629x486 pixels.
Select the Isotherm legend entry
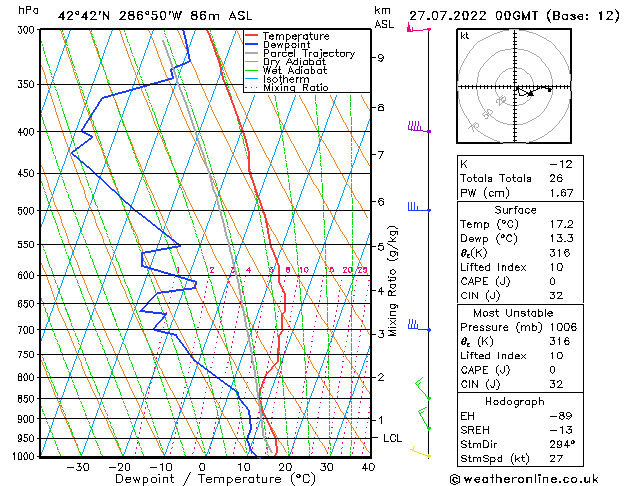pyautogui.click(x=277, y=79)
